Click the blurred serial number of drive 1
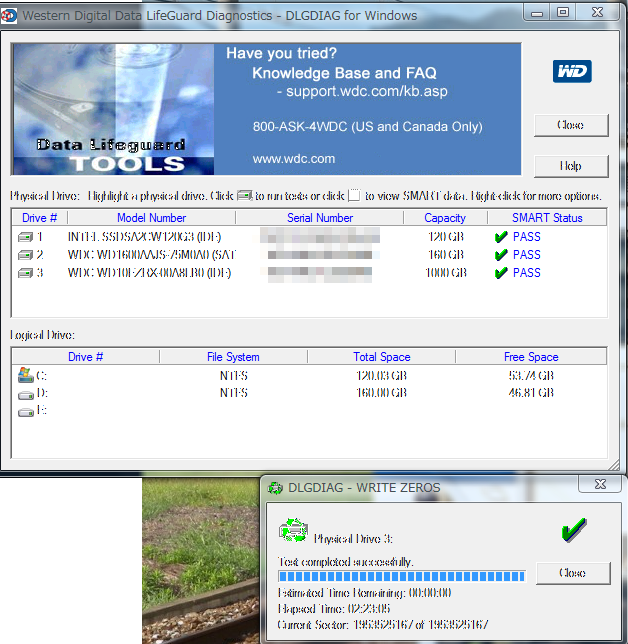This screenshot has height=644, width=628. 320,236
